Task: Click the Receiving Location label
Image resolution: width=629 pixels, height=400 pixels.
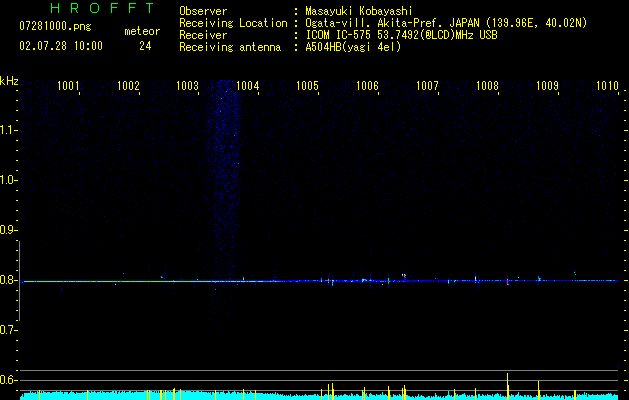Action: click(233, 23)
